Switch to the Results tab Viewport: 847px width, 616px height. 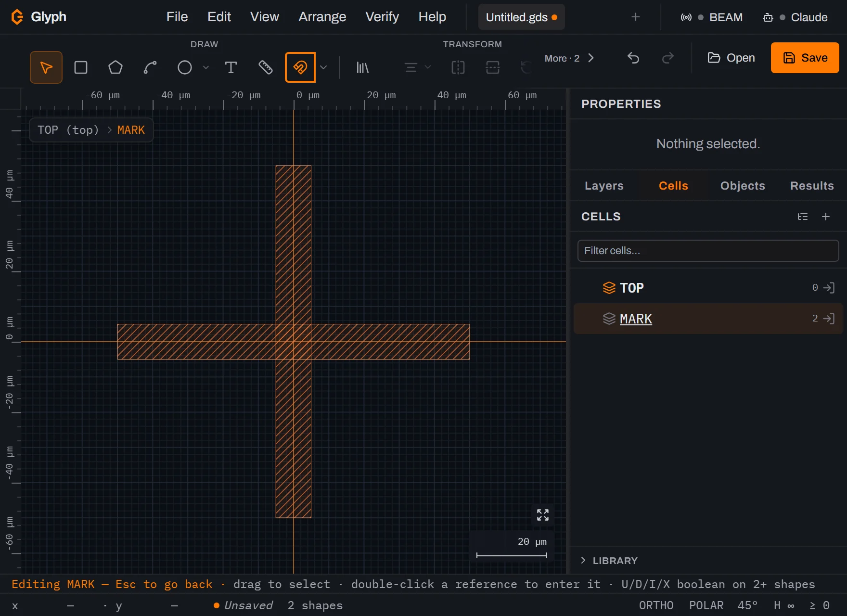(x=812, y=186)
